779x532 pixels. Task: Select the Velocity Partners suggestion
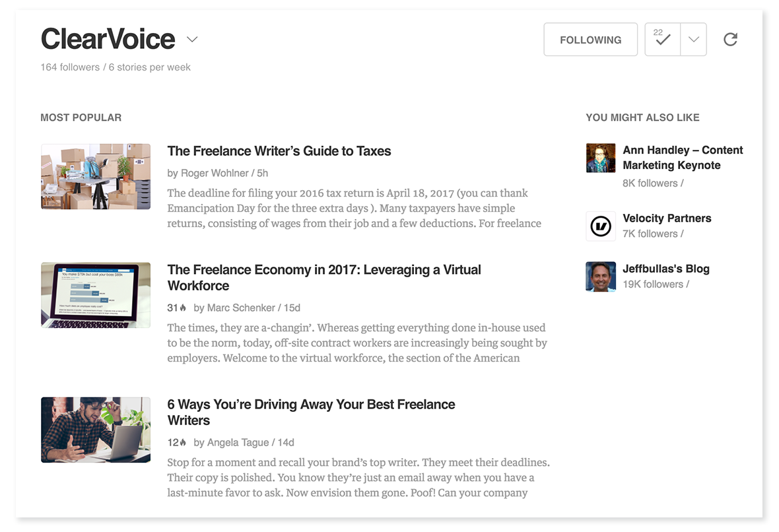pos(667,218)
